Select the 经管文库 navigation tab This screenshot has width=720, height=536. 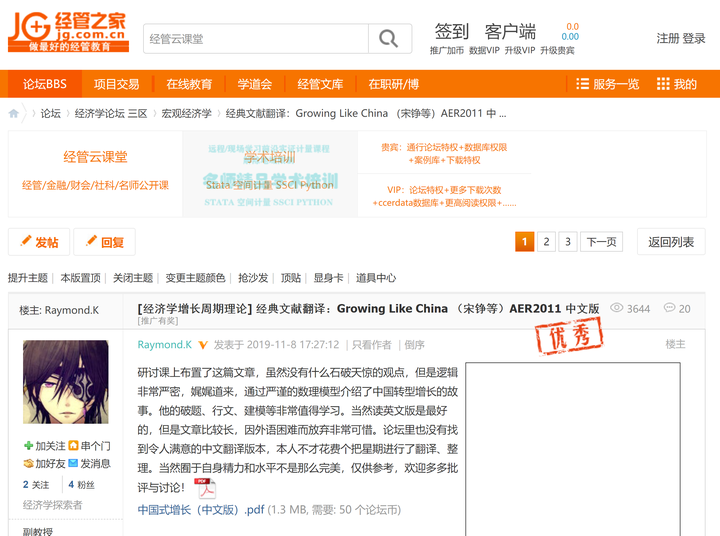coord(320,84)
